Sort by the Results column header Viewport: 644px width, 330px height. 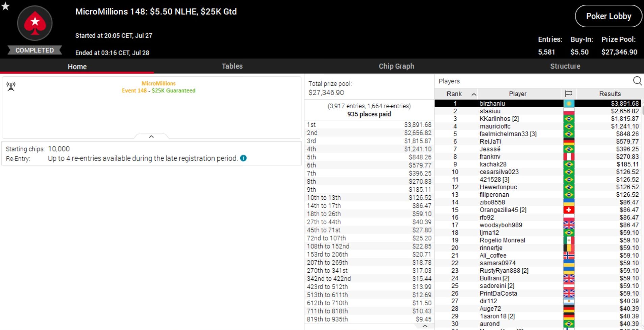(610, 94)
